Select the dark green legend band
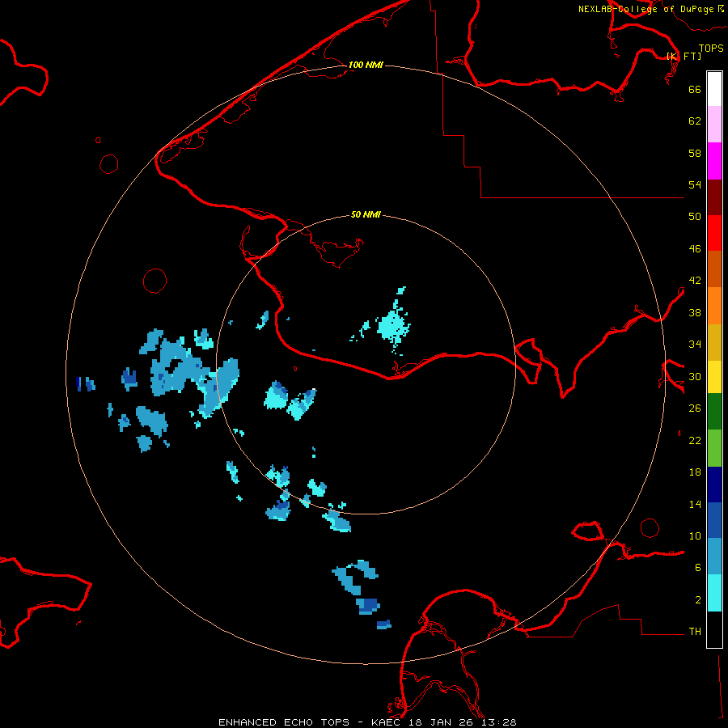Viewport: 728px width, 728px height. pos(714,412)
